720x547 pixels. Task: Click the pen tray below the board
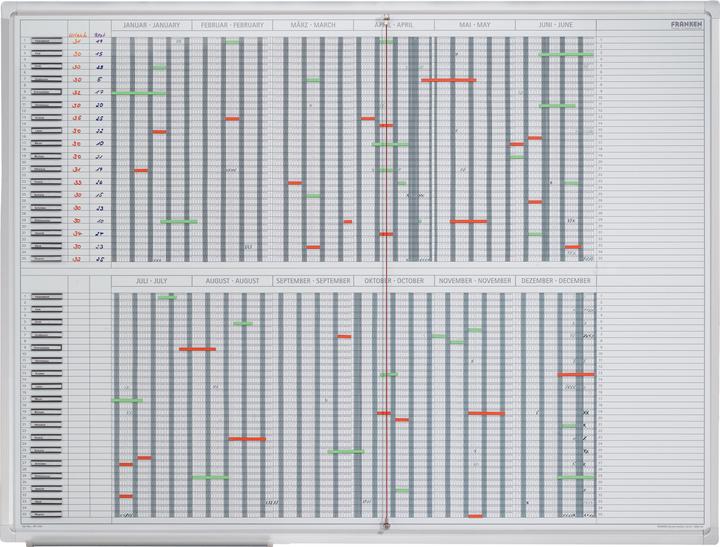[x=149, y=542]
